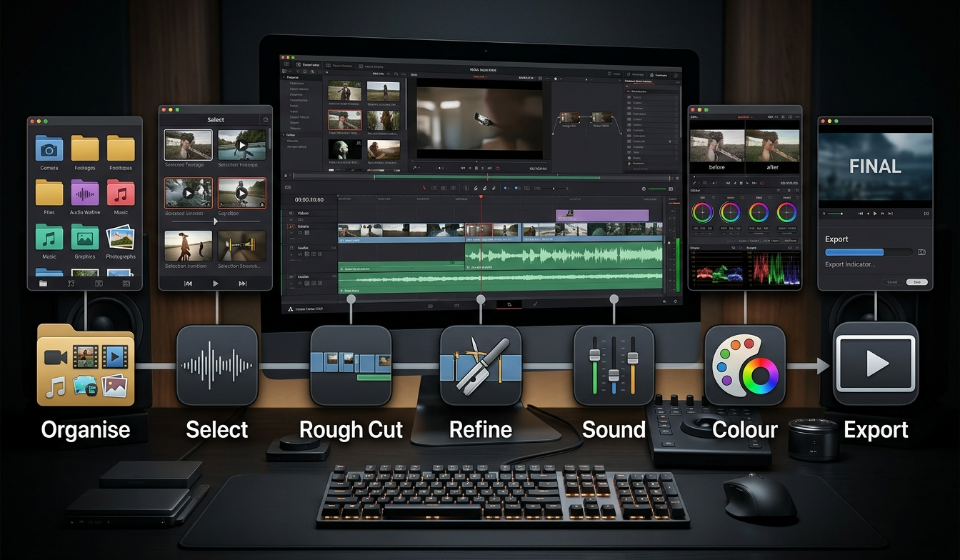Click the rightmost colour wheel in Colour window

pos(786,212)
